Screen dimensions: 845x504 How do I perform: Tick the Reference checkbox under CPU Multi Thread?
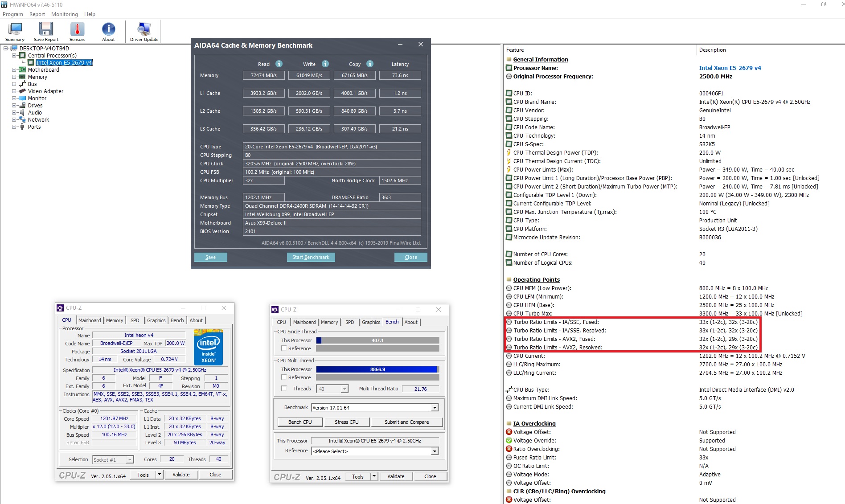pyautogui.click(x=284, y=377)
